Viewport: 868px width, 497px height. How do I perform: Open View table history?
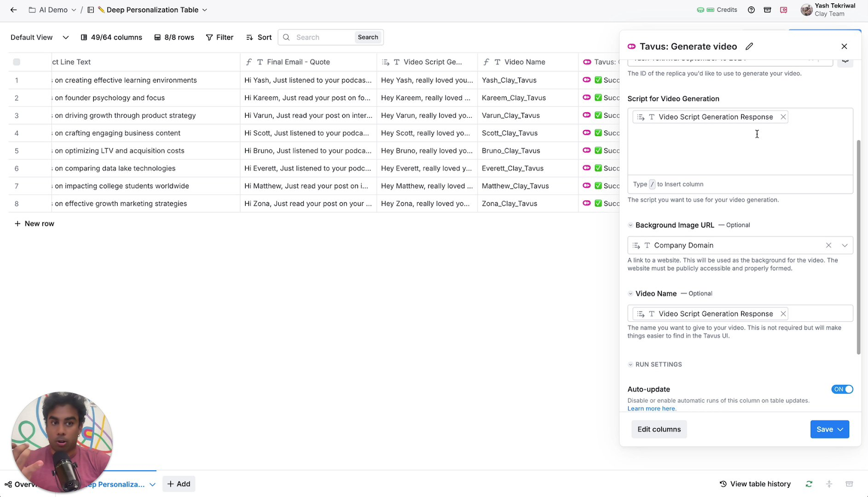pos(755,484)
